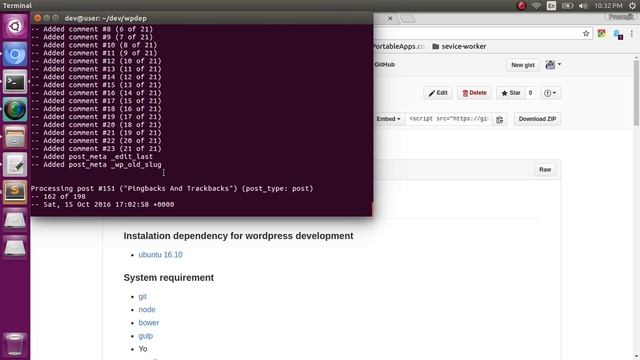Open the first removable drive icon
Screen dimensions: 640x360
[x=15, y=220]
